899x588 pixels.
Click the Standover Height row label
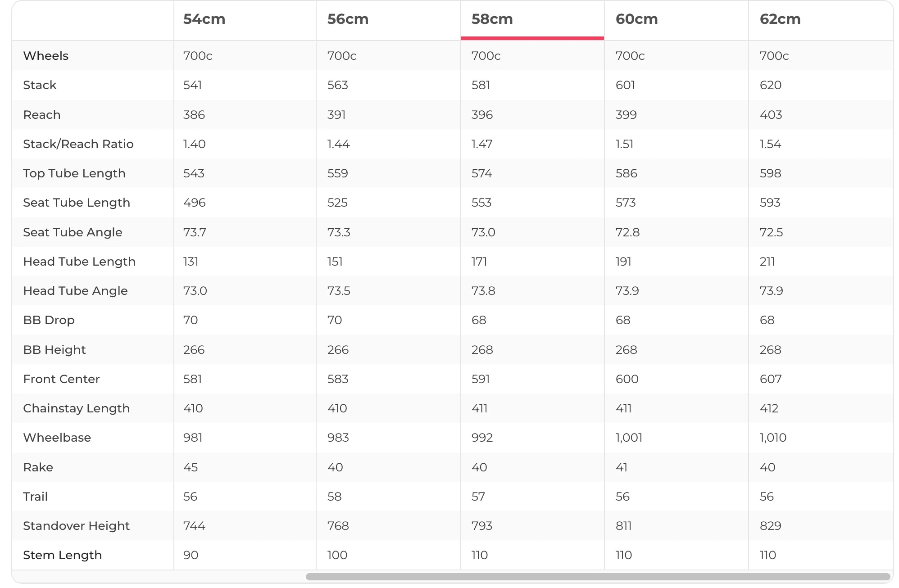coord(76,526)
